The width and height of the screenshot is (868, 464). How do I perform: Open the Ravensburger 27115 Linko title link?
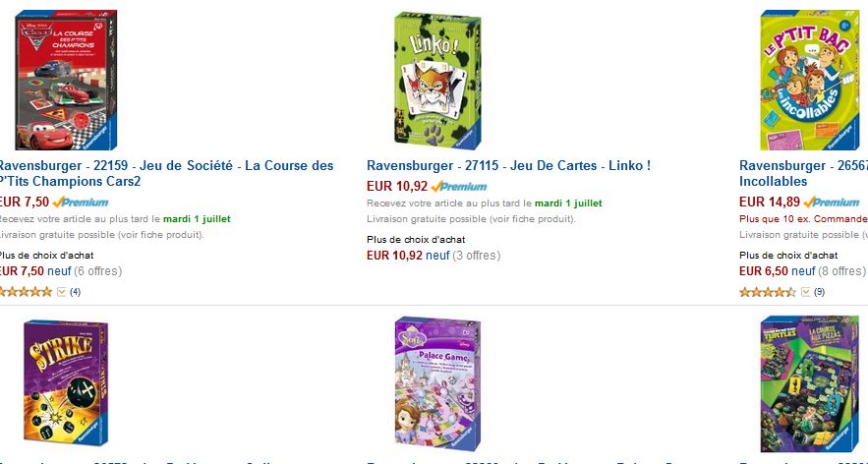pyautogui.click(x=509, y=165)
